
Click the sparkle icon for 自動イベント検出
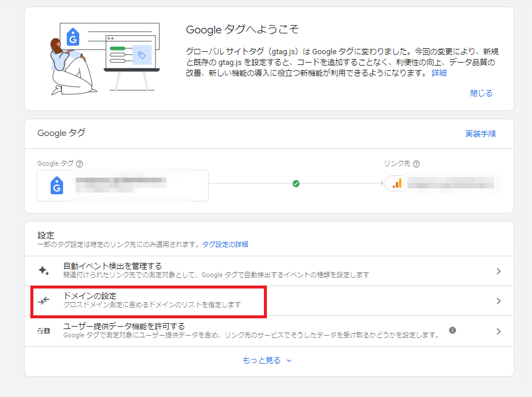click(43, 271)
